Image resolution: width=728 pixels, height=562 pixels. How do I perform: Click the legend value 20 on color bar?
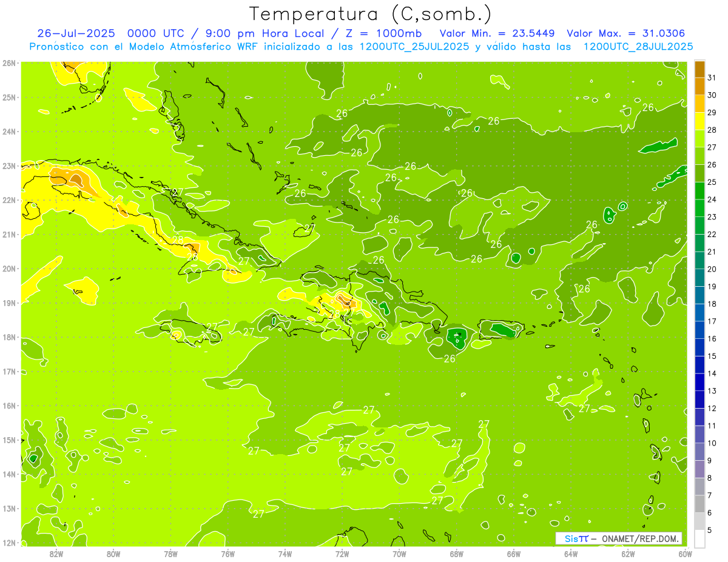712,269
